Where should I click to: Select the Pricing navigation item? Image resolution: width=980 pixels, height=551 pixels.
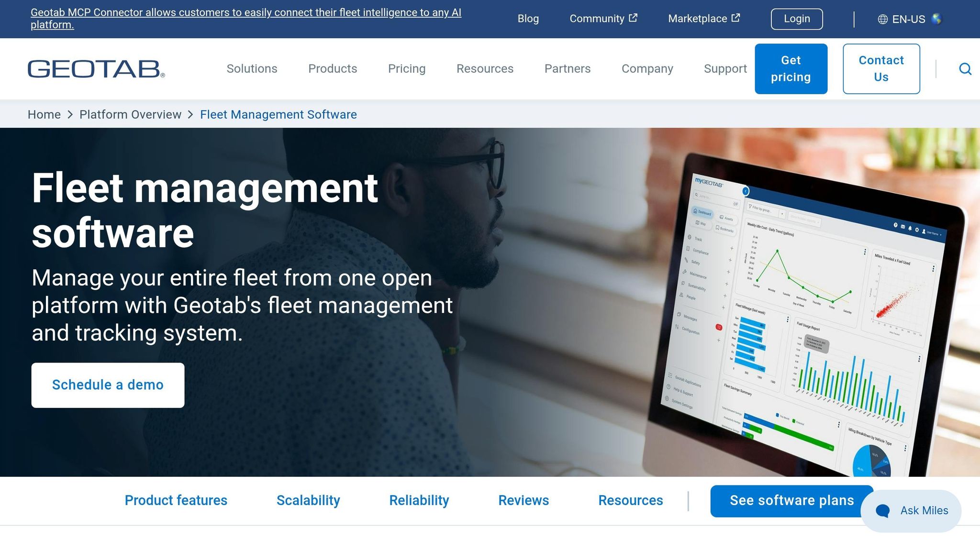407,69
